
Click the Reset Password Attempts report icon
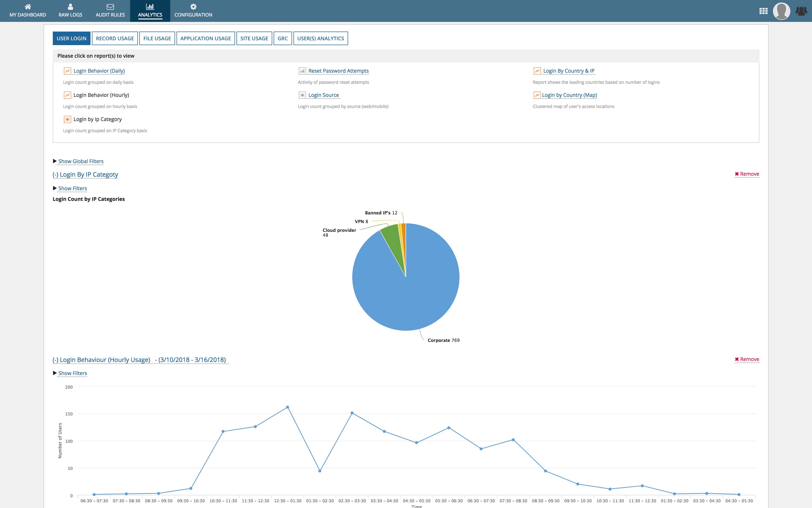click(x=302, y=71)
